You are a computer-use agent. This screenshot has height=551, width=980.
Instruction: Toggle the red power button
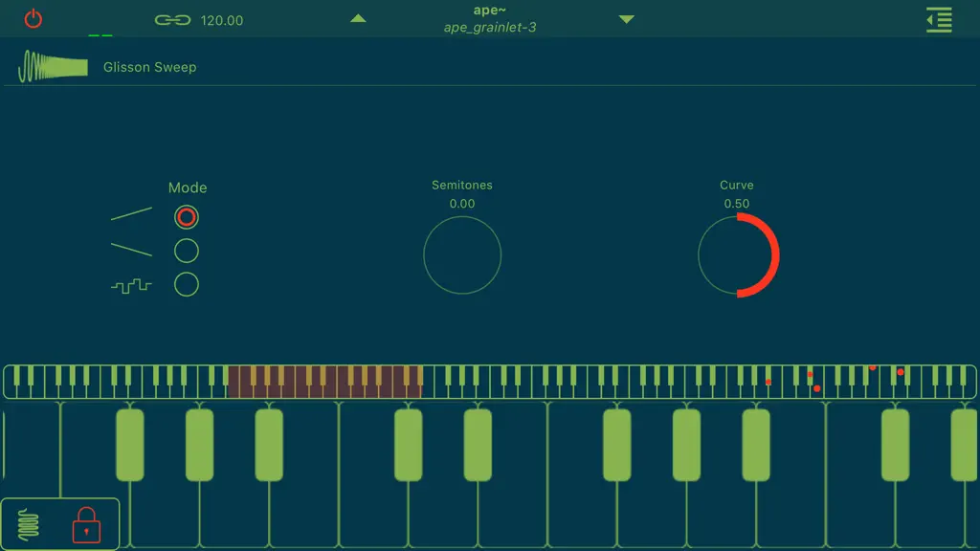(33, 19)
